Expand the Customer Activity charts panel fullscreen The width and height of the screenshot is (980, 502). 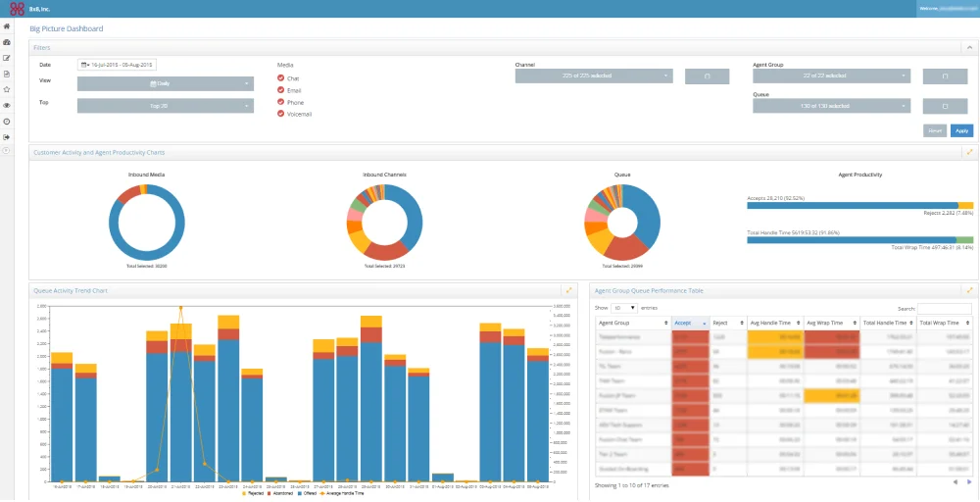tap(969, 152)
